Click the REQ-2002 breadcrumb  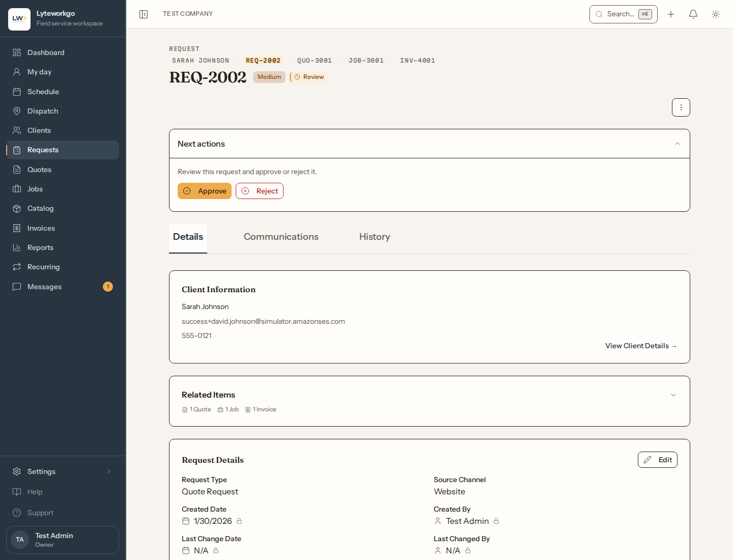coord(263,61)
